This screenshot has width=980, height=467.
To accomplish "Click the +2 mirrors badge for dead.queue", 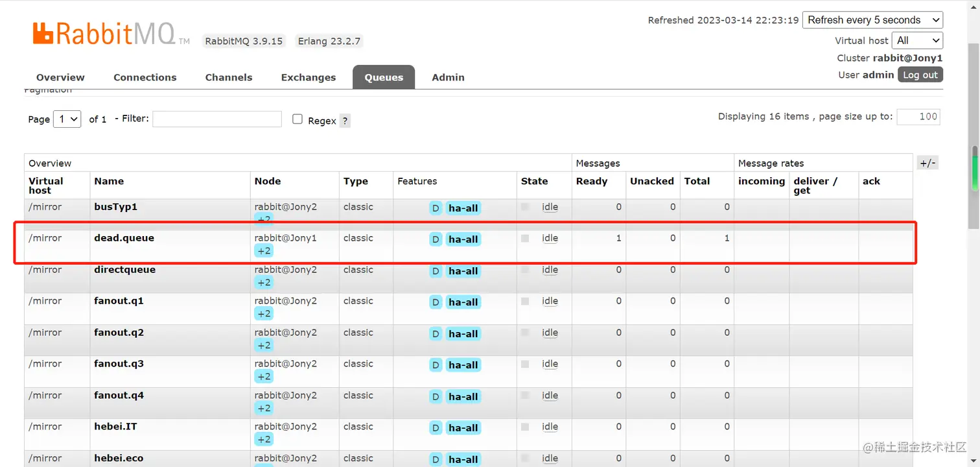I will tap(264, 251).
